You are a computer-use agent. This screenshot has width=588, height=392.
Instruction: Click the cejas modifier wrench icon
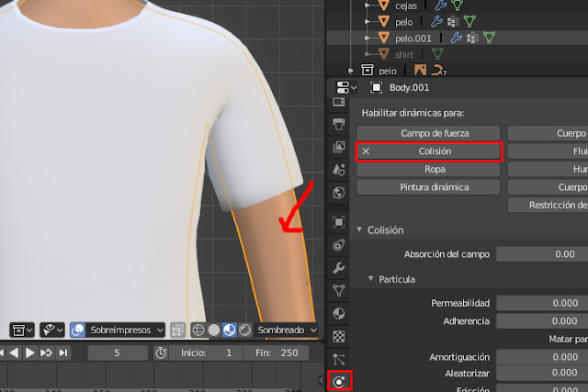point(441,5)
